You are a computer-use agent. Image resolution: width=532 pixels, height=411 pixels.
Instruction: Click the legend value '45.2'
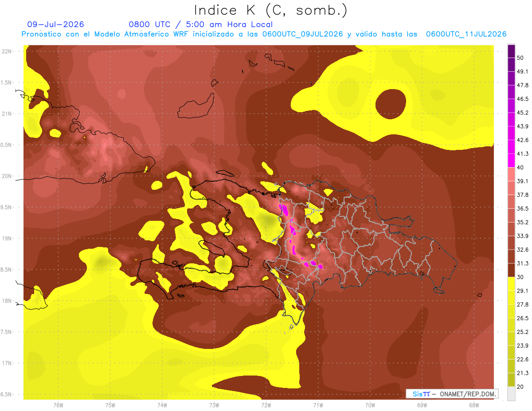click(523, 113)
